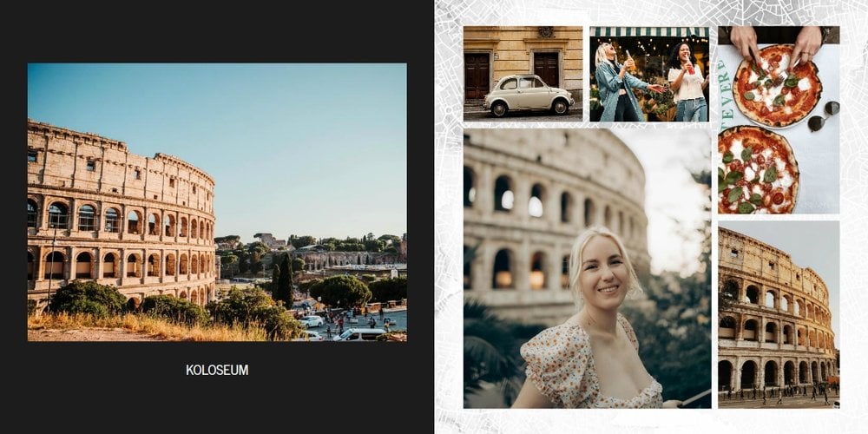Select the small Colosseum photo at bottom right
This screenshot has height=434, width=868.
click(x=779, y=313)
